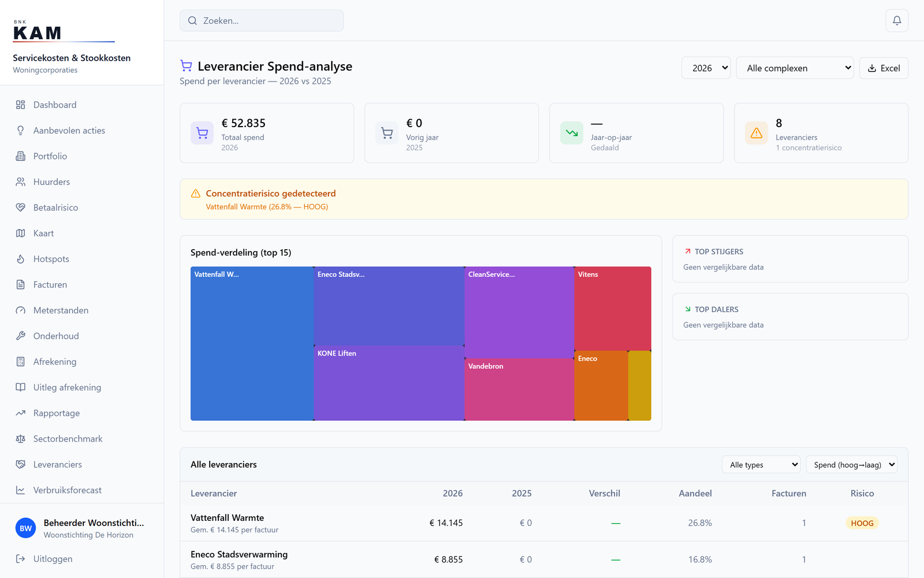Click the BNK KAM logo
Viewport: 924px width, 578px height.
click(x=64, y=31)
